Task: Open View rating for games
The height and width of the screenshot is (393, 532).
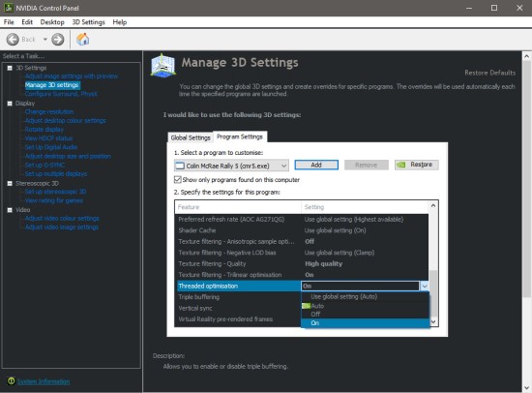Action: pyautogui.click(x=54, y=200)
